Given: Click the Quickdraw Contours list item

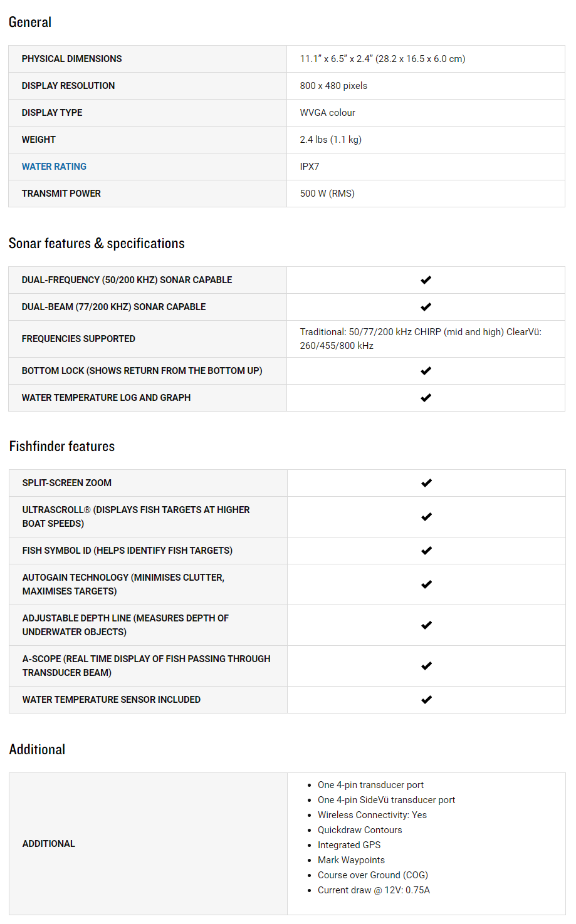Looking at the screenshot, I should [360, 830].
